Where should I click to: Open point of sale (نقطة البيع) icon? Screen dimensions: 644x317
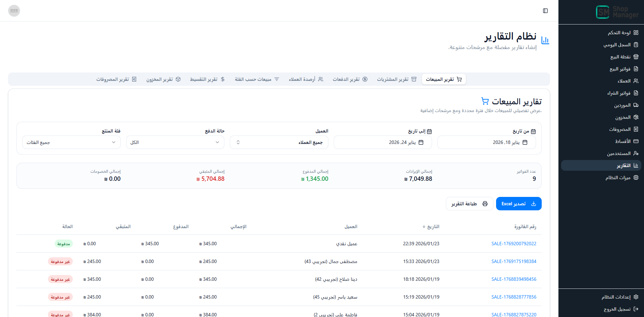tap(636, 57)
